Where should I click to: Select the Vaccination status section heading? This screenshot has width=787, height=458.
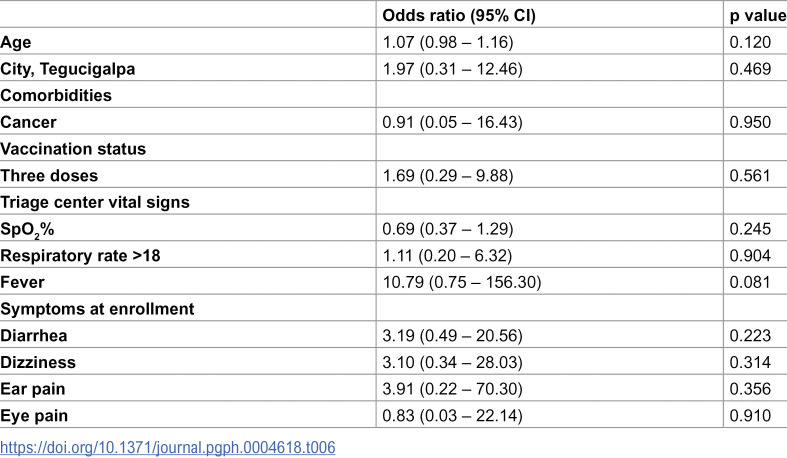pos(73,148)
